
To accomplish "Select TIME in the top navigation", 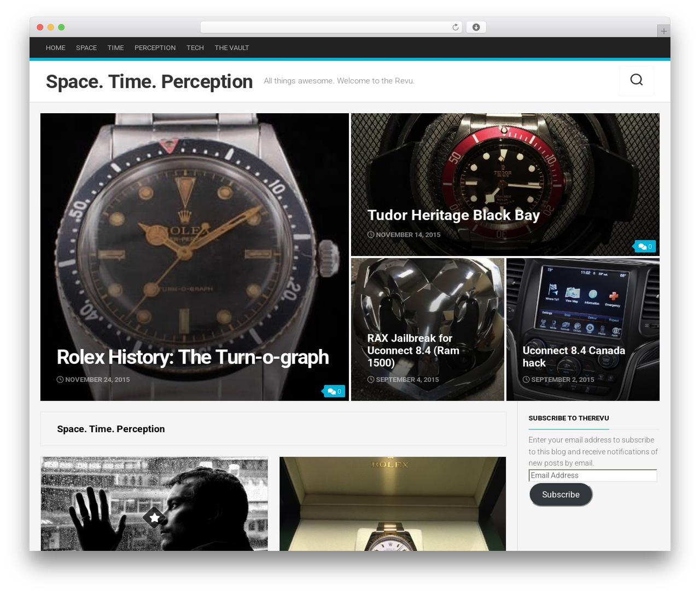I will (115, 48).
